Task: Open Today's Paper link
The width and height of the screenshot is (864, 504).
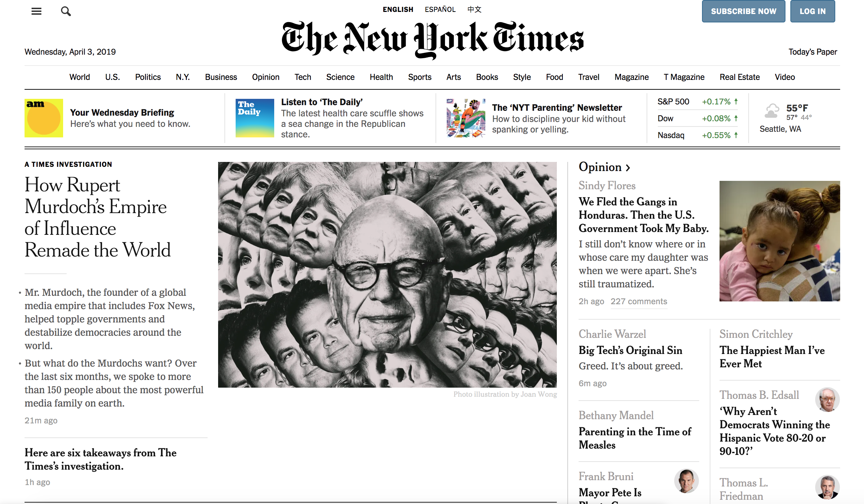Action: tap(812, 52)
